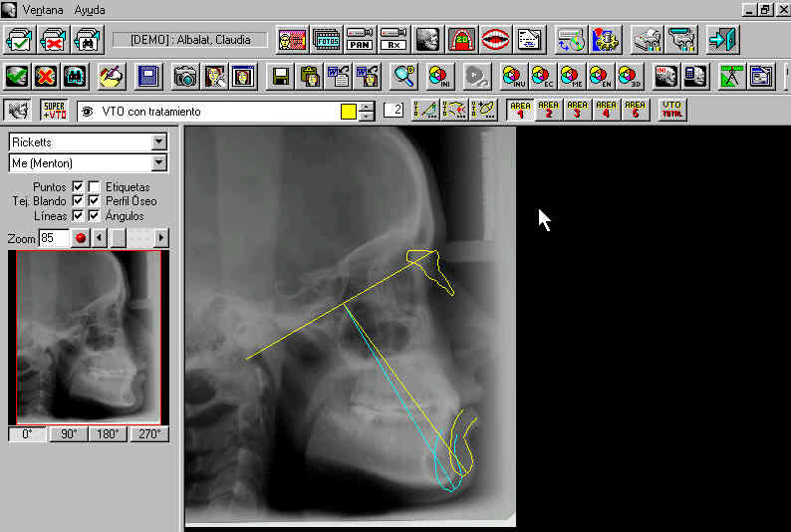Expand the Ricketts analysis dropdown
Screen dimensions: 791x532
pyautogui.click(x=159, y=142)
